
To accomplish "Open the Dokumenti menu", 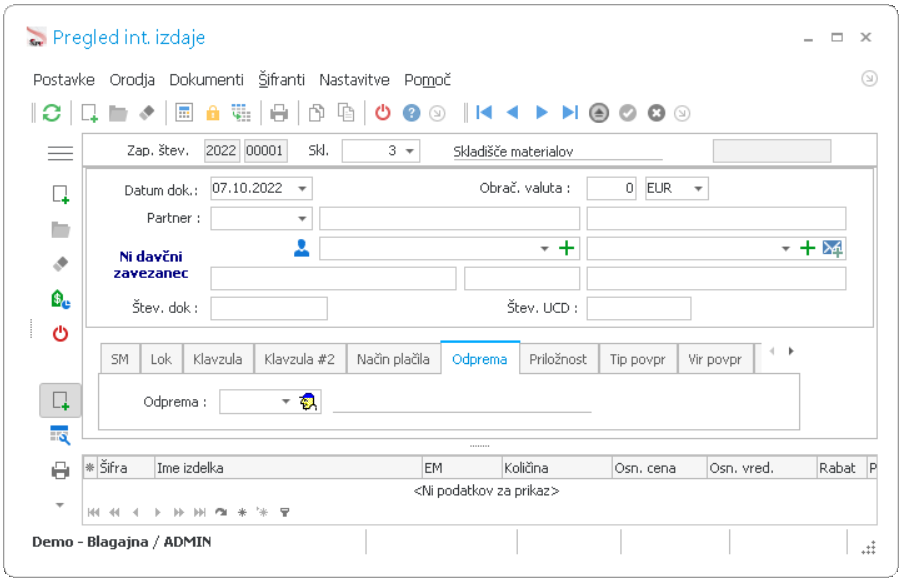I will click(x=207, y=80).
